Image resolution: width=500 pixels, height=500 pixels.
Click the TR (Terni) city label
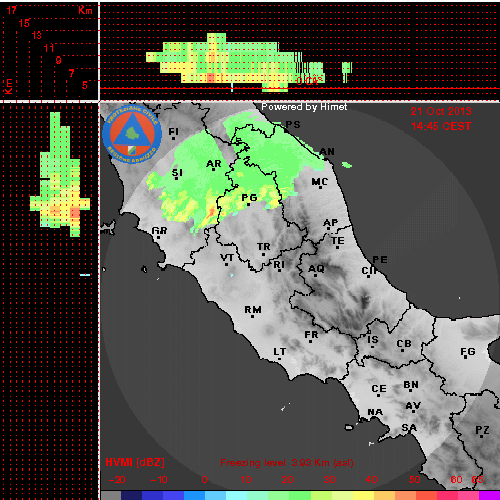[x=264, y=247]
